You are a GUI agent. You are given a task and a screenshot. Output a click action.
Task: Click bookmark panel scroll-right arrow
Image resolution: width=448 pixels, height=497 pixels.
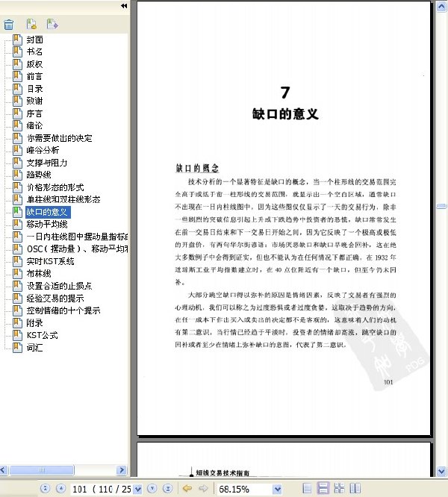pyautogui.click(x=122, y=469)
